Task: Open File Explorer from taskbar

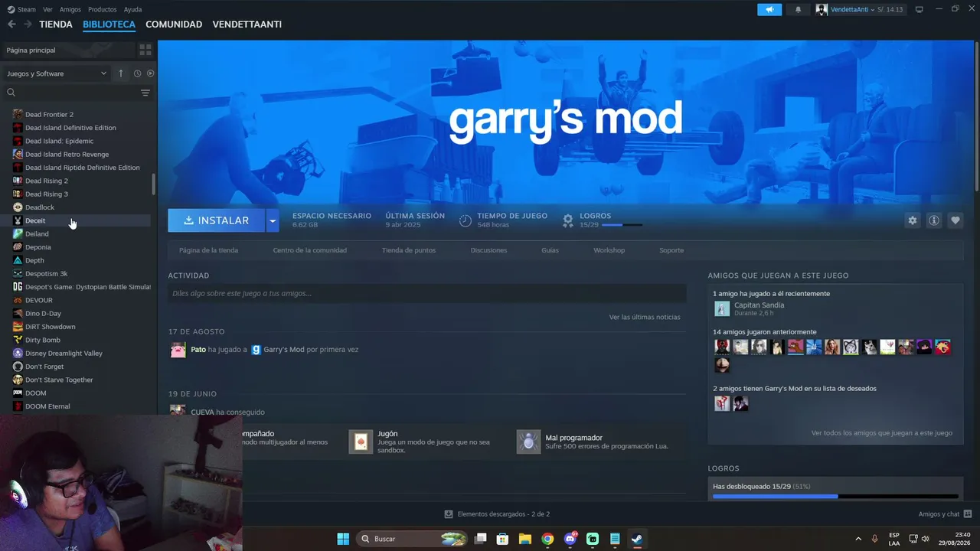Action: point(524,539)
